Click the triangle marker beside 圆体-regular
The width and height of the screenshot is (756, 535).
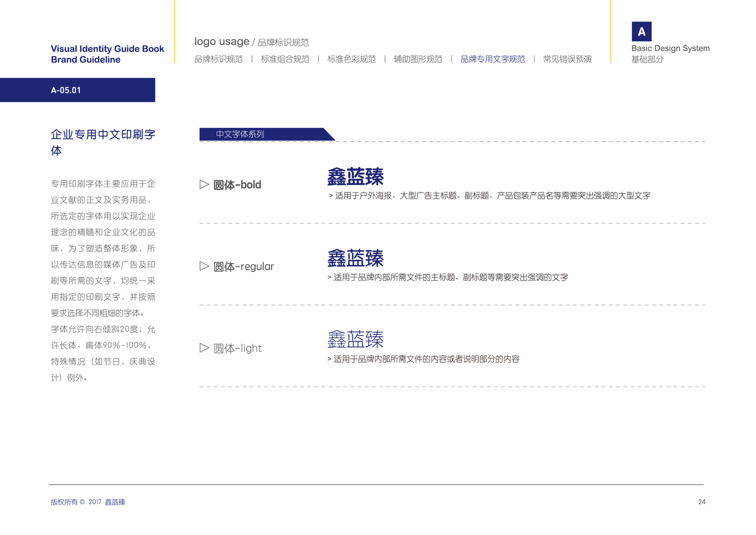click(x=204, y=266)
